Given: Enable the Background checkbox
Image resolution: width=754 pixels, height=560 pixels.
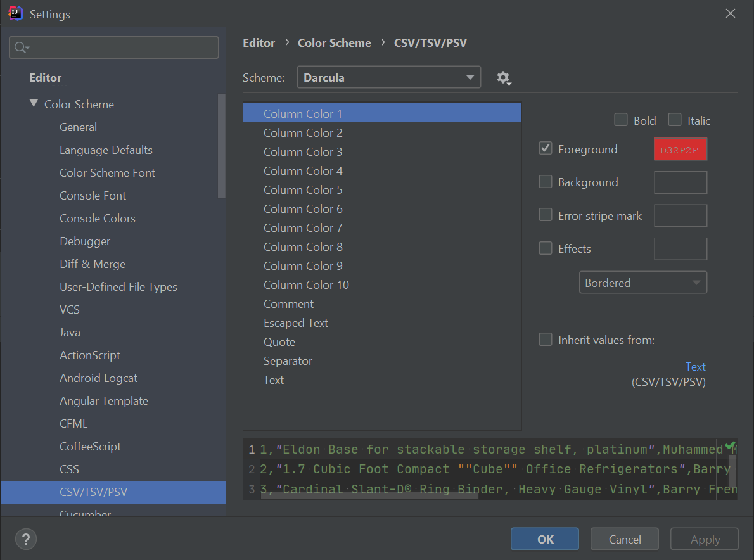Looking at the screenshot, I should [546, 182].
